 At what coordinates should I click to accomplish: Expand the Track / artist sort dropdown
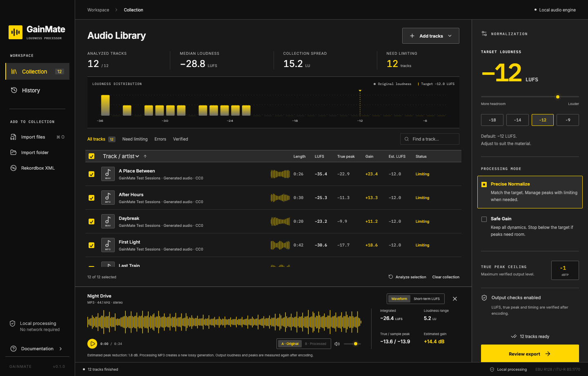(121, 156)
